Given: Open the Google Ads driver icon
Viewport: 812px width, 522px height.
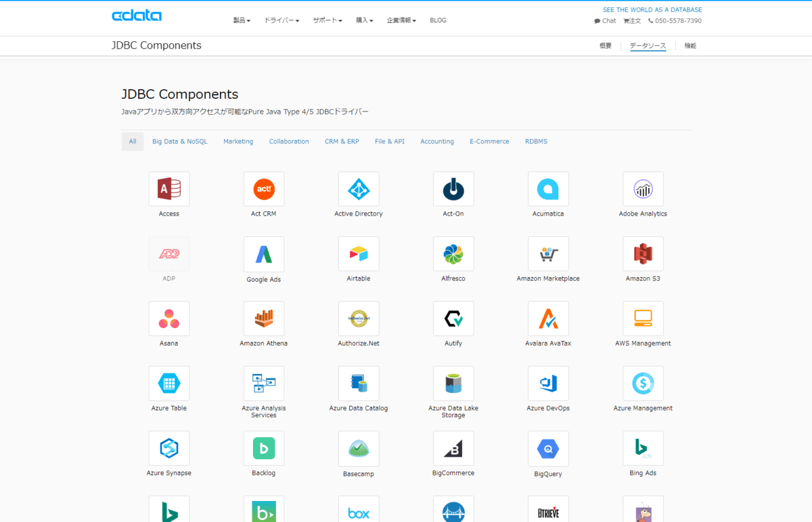Looking at the screenshot, I should pos(264,254).
